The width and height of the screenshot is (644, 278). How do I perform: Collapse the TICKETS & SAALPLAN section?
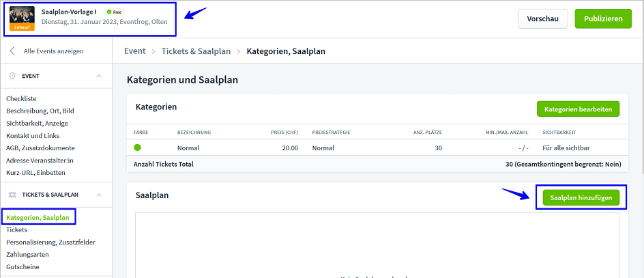coord(99,195)
